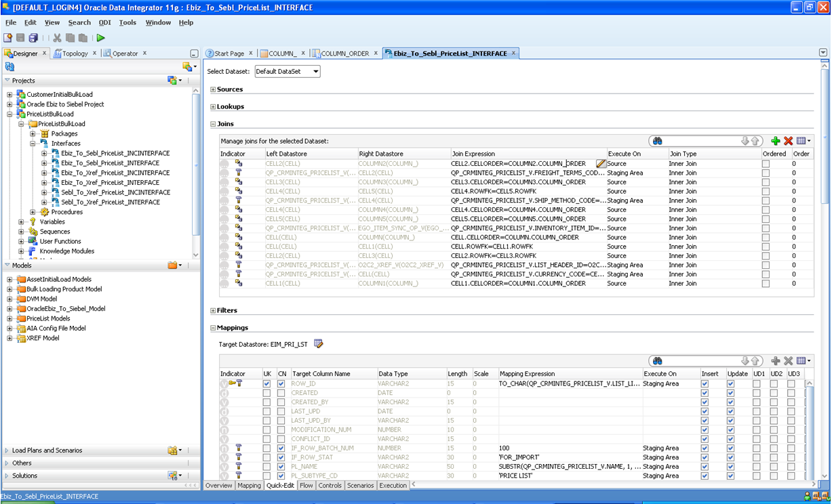Image resolution: width=832 pixels, height=504 pixels.
Task: Click the Sequences icon in project tree
Action: tap(33, 232)
